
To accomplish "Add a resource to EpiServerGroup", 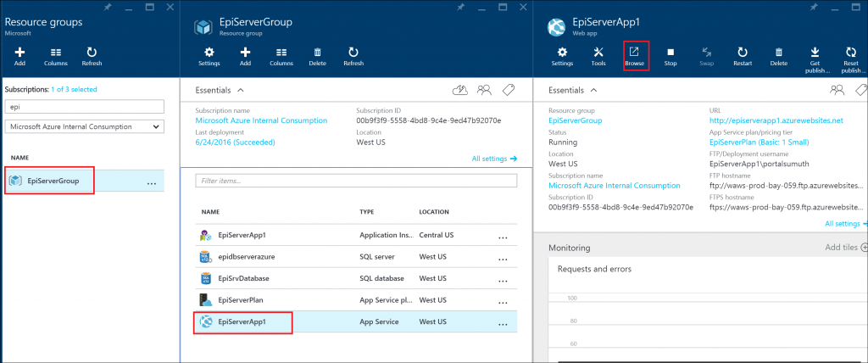I will [245, 53].
